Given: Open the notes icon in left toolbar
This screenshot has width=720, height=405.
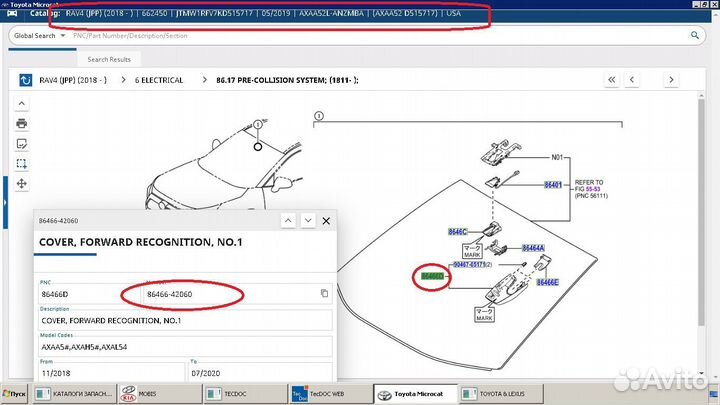Looking at the screenshot, I should pyautogui.click(x=21, y=143).
